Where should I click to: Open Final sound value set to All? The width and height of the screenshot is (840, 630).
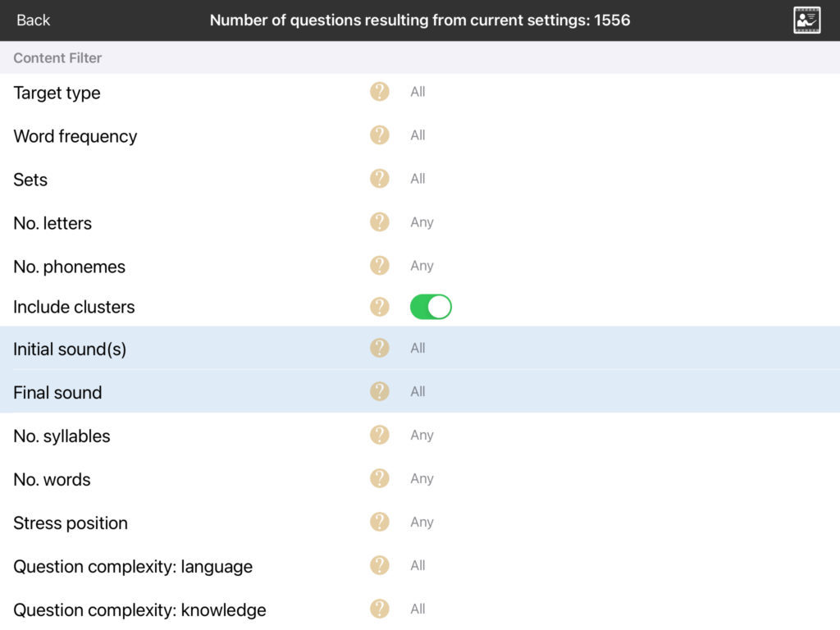(x=418, y=392)
